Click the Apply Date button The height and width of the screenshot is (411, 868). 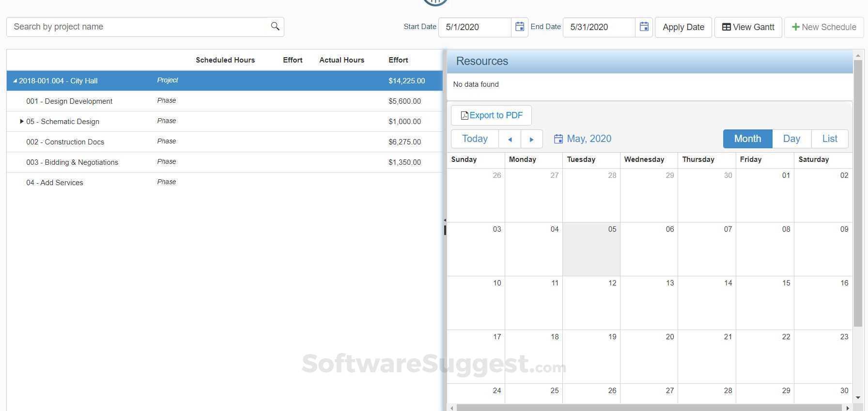[x=683, y=27]
